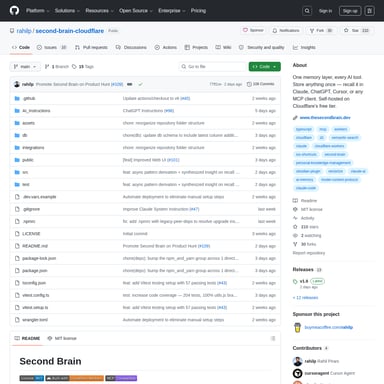Click the '+ 12 releases' link
The image size is (384, 384).
point(305,298)
